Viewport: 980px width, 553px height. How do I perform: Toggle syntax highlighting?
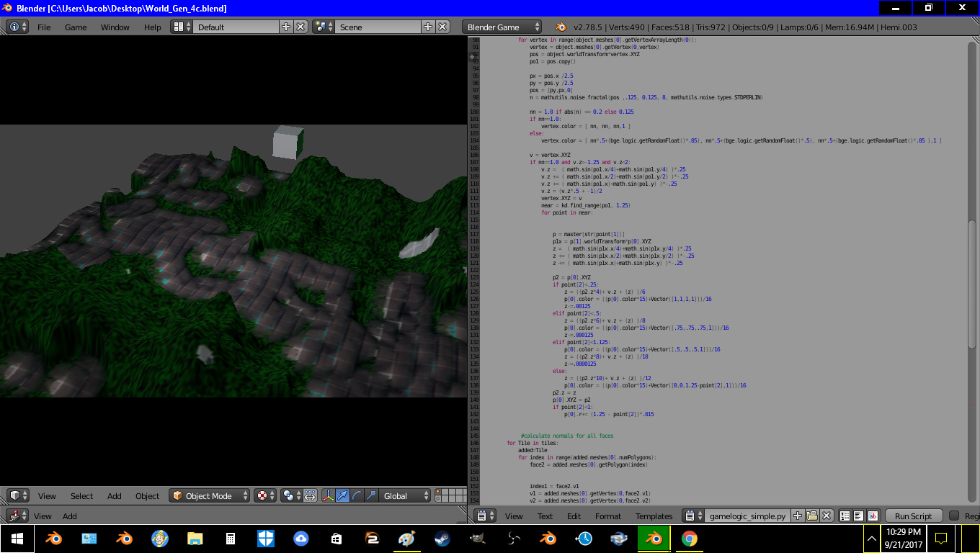coord(873,516)
